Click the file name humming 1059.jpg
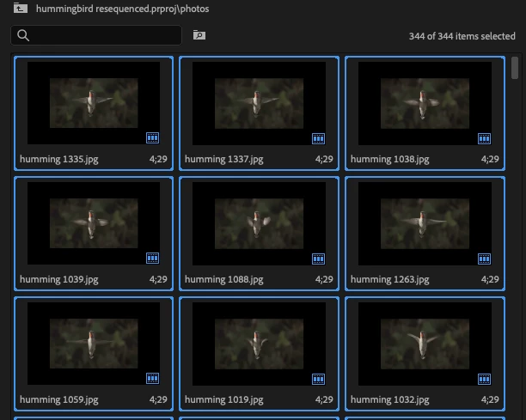The height and width of the screenshot is (420, 526). click(x=59, y=400)
